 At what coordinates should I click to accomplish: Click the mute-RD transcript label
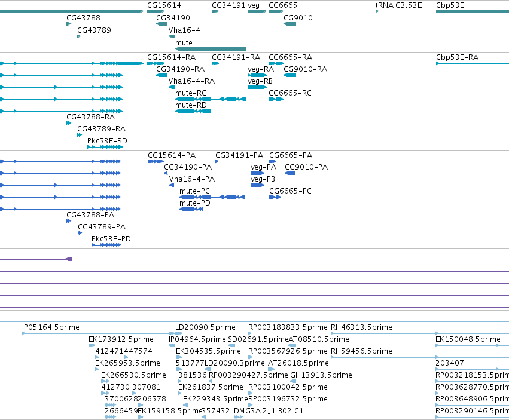click(x=191, y=105)
